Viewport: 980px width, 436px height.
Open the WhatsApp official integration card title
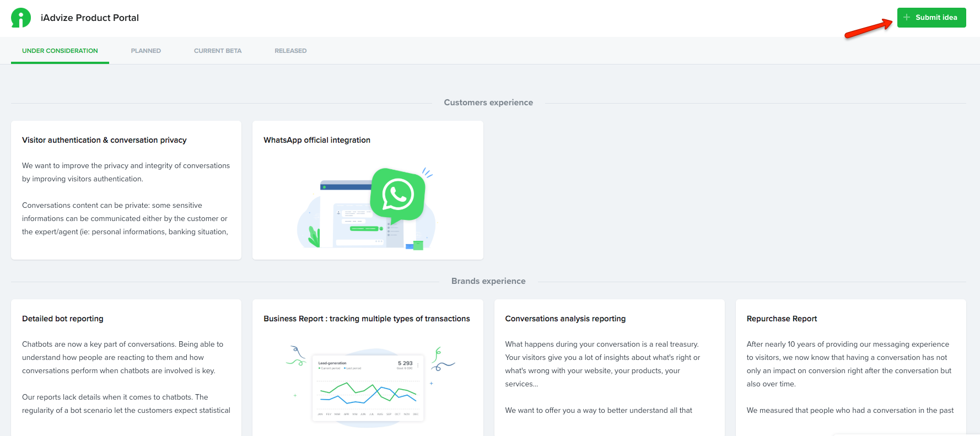[x=317, y=140]
